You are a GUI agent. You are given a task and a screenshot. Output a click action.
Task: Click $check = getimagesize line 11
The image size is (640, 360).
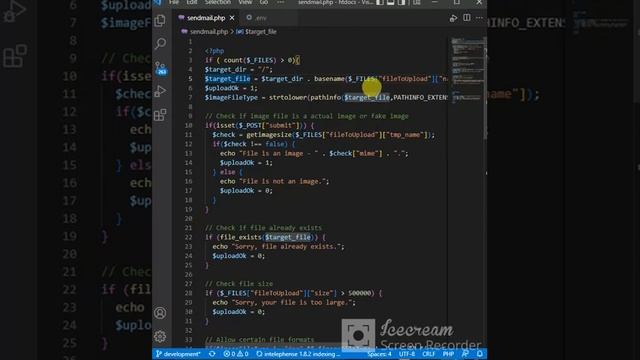323,135
